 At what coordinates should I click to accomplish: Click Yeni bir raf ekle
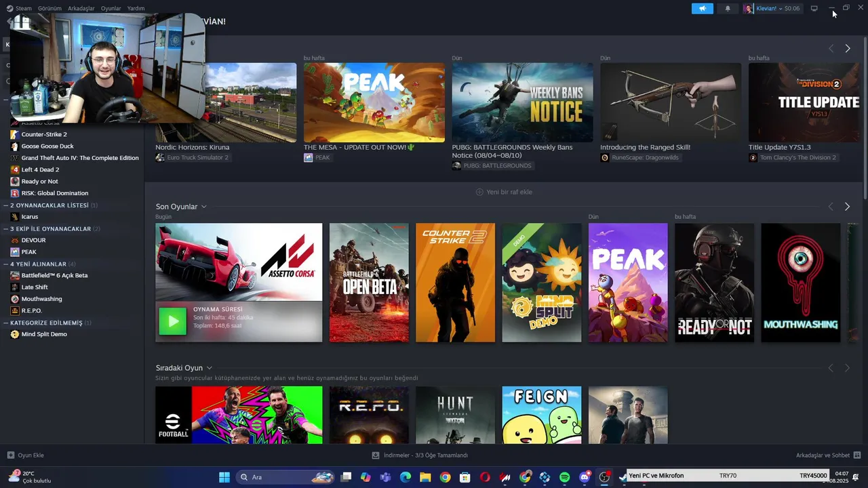504,192
